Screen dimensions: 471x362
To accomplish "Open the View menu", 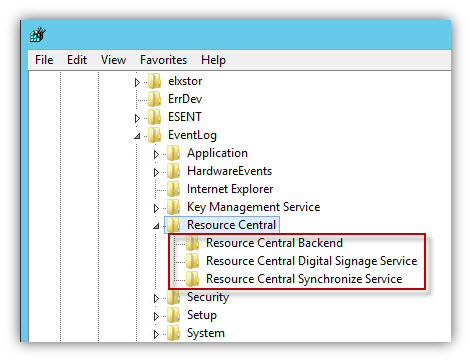I will click(x=113, y=60).
